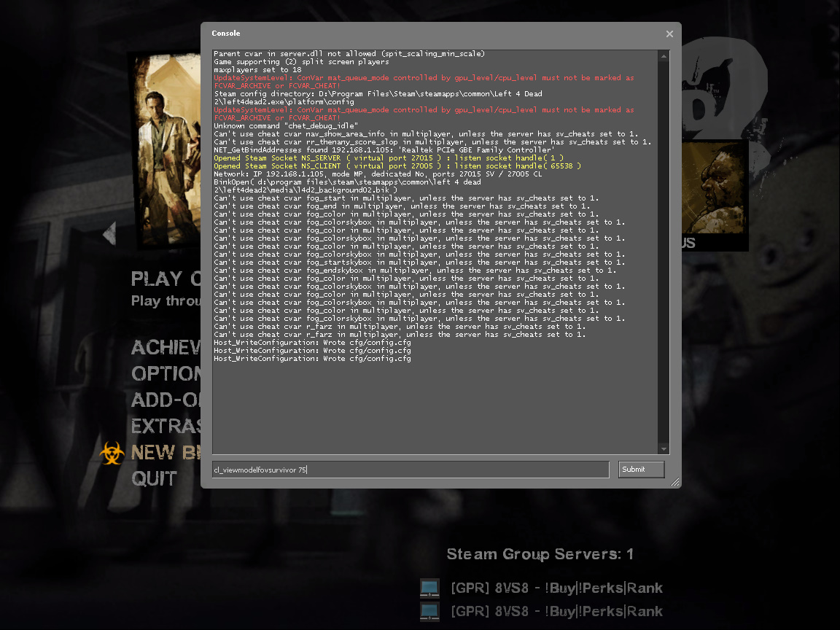This screenshot has height=630, width=840.
Task: Click 'Unknown command "chet_debug_idle"' line
Action: (x=286, y=126)
